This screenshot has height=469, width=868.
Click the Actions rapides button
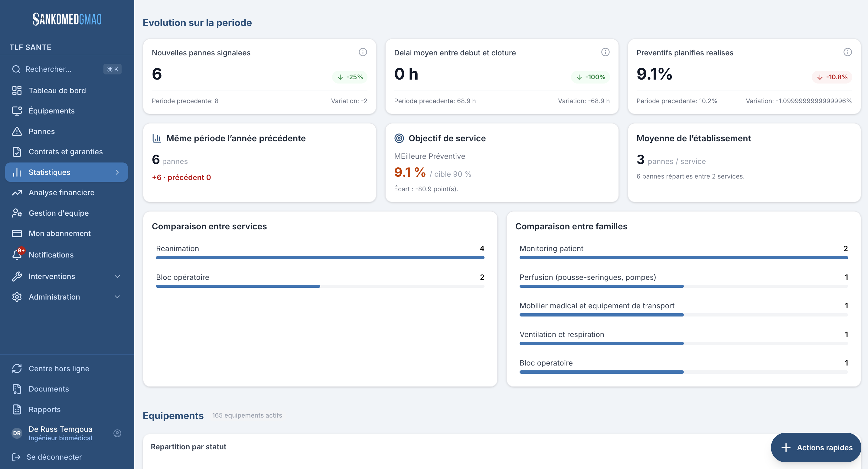pos(816,448)
